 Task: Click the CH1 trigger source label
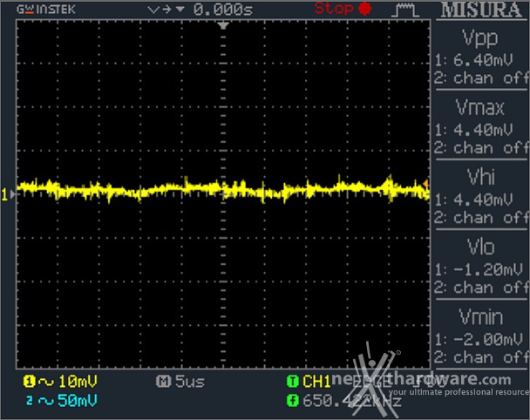coord(316,382)
